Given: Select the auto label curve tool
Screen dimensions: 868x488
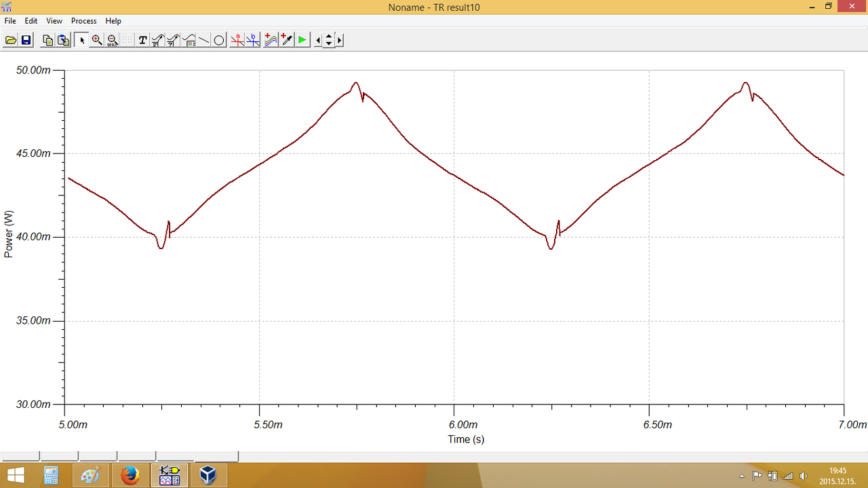Looking at the screenshot, I should [189, 40].
